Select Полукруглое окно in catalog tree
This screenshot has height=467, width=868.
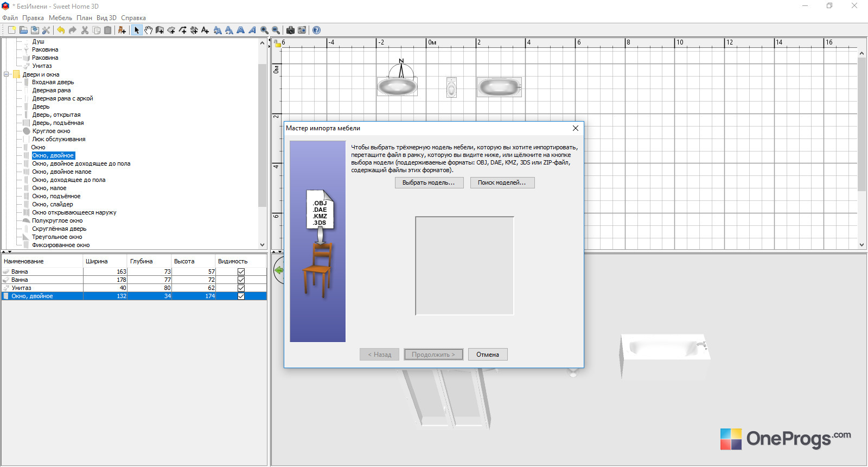[57, 221]
